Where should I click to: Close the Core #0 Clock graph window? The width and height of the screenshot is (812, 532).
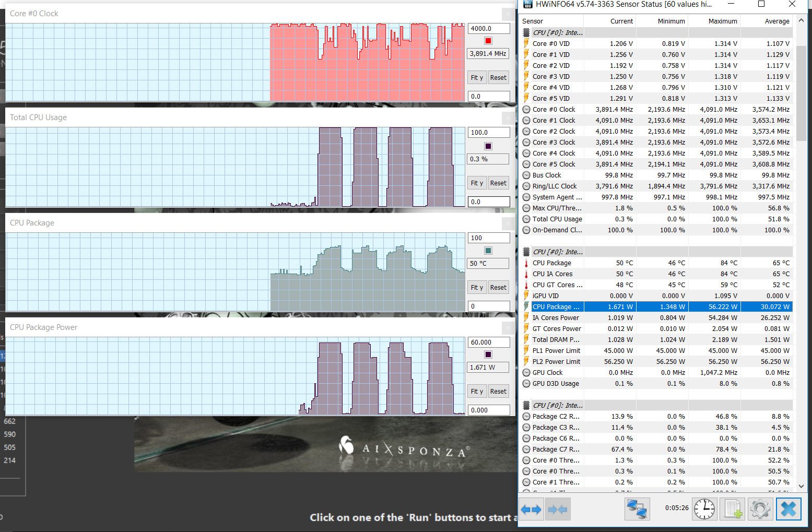point(508,14)
